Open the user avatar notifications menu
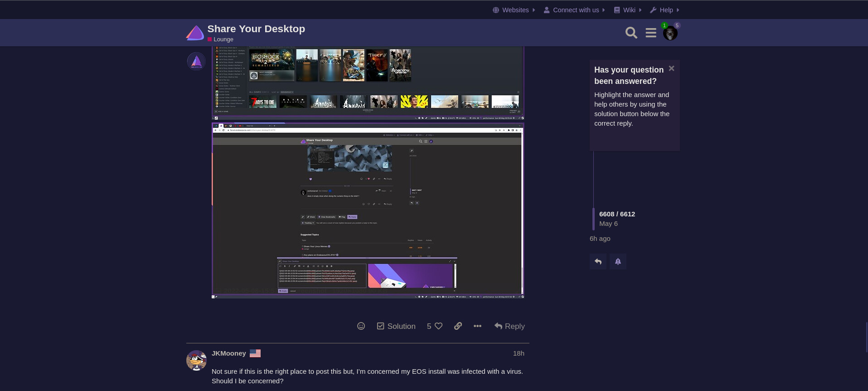 pos(670,33)
